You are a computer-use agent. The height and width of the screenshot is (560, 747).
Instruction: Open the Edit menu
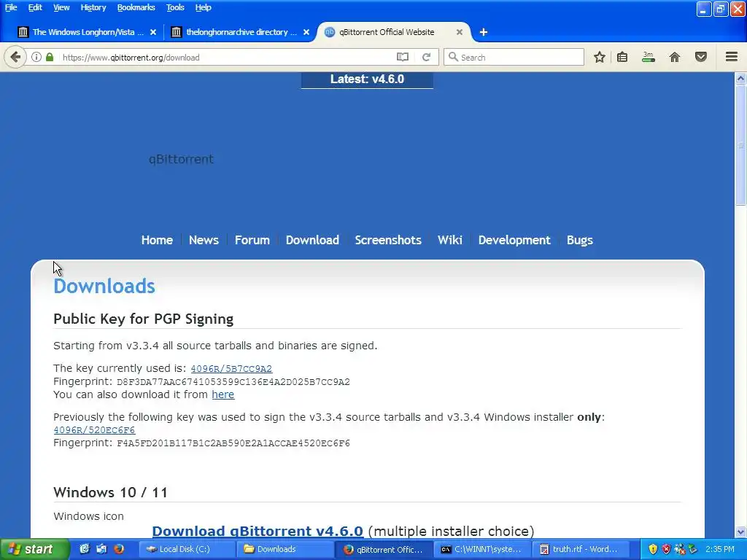[35, 7]
